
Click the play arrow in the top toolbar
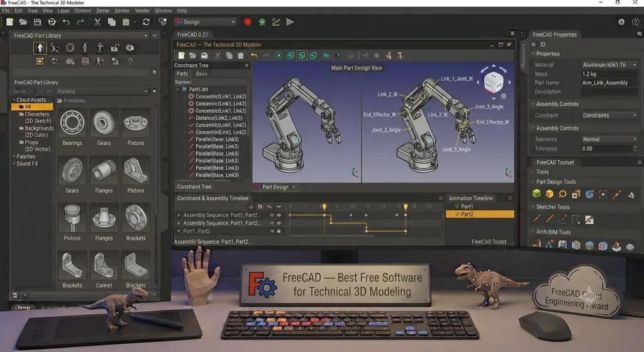tap(290, 22)
